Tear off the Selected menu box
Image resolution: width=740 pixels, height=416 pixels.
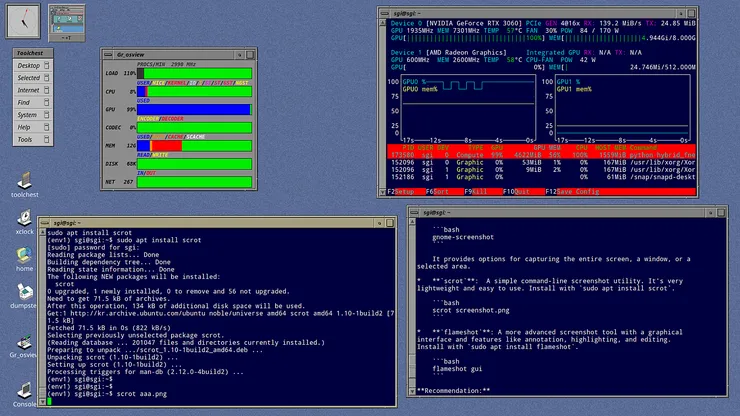(x=46, y=77)
